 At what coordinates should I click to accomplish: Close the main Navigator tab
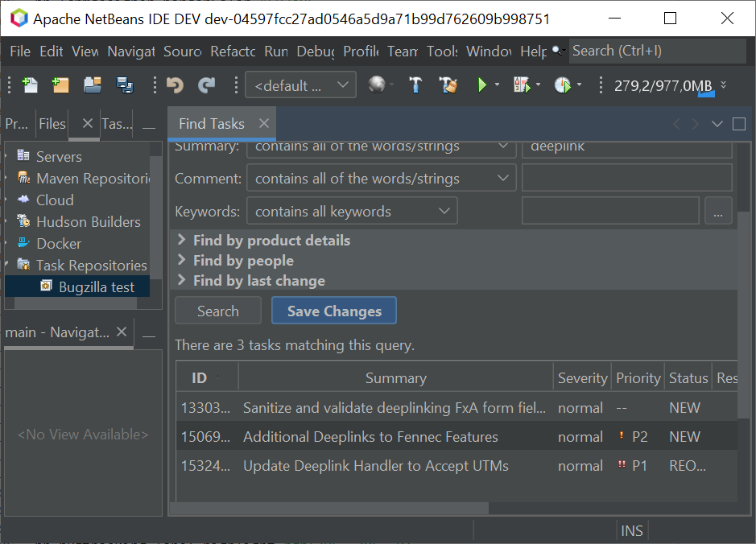[x=122, y=332]
